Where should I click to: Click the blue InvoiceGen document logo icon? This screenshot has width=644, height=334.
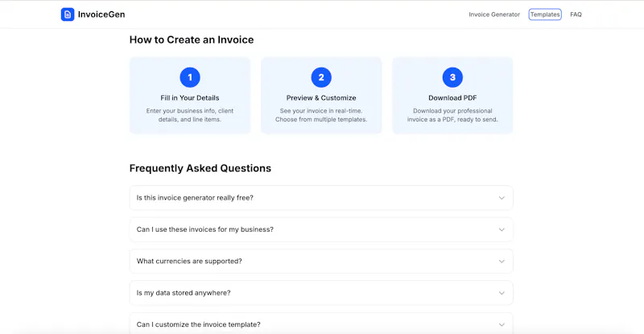click(68, 14)
